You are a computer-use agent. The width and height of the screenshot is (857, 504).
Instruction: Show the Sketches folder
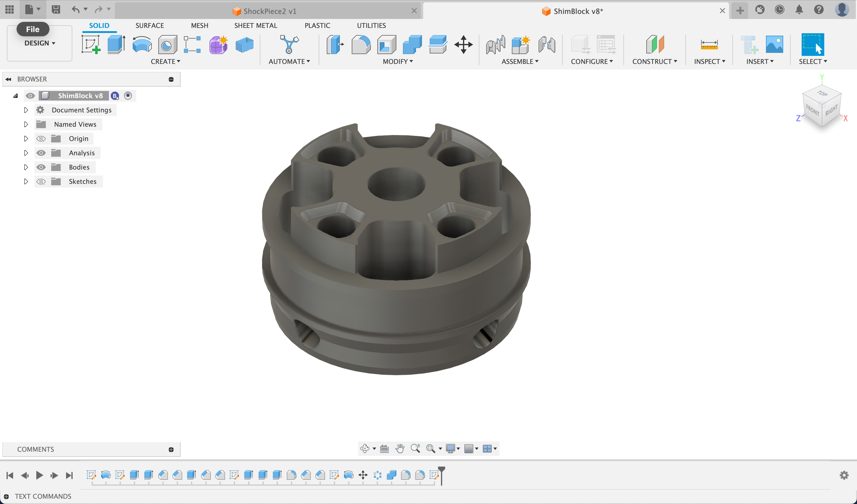point(41,182)
